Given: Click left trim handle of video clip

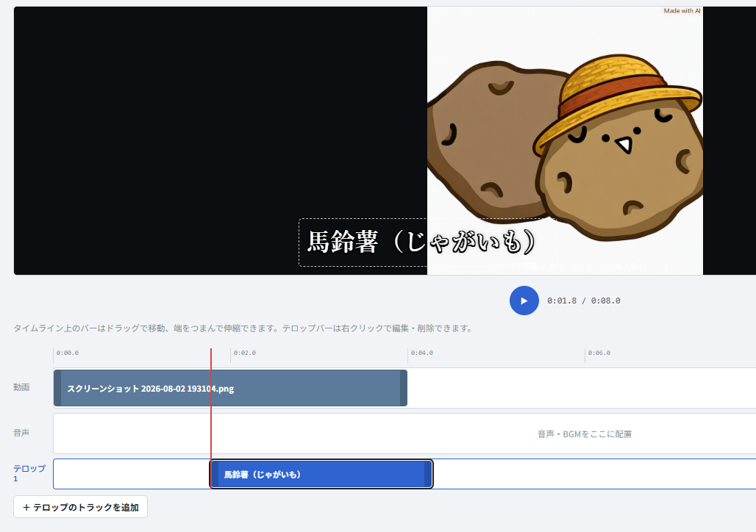Looking at the screenshot, I should tap(57, 388).
